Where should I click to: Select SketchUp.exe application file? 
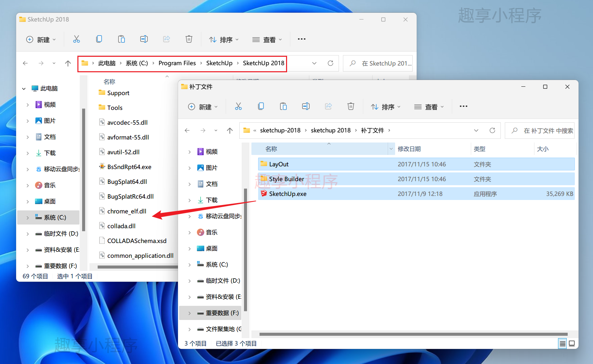tap(416, 194)
